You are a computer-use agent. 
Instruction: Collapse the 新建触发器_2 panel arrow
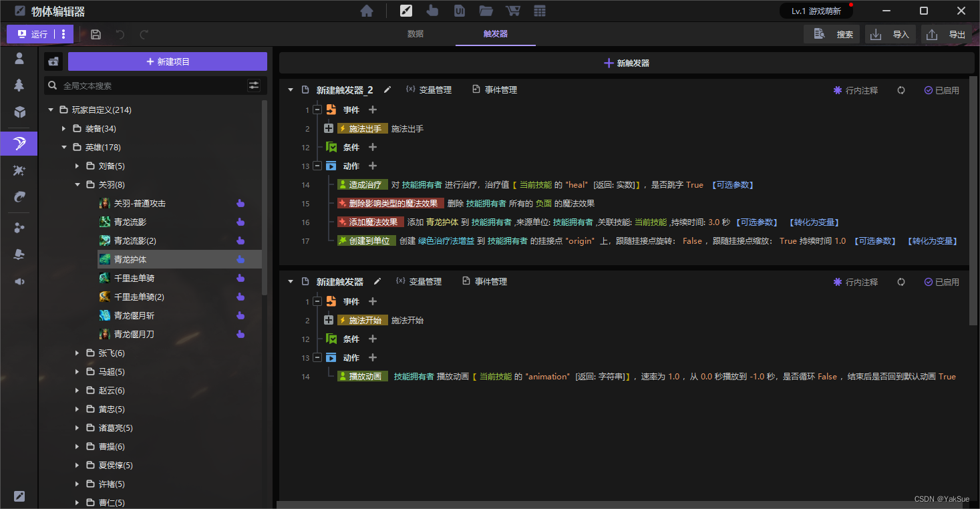click(x=291, y=90)
